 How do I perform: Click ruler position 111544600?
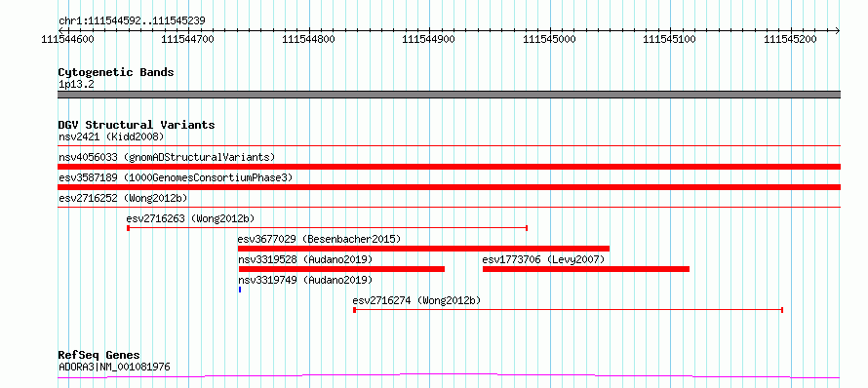pyautogui.click(x=67, y=39)
